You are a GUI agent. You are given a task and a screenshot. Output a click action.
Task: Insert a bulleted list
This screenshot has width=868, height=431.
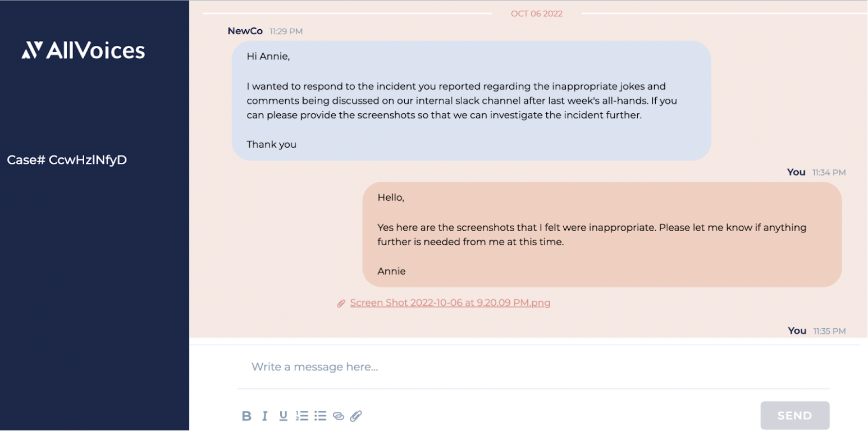coord(320,416)
